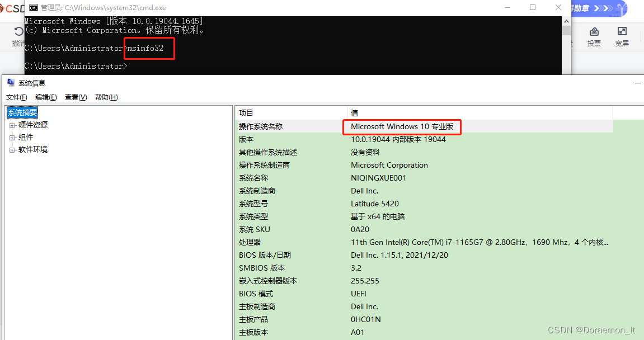644x340 pixels.
Task: Click the 撤消 undo icon behind cmd
Action: [x=18, y=32]
